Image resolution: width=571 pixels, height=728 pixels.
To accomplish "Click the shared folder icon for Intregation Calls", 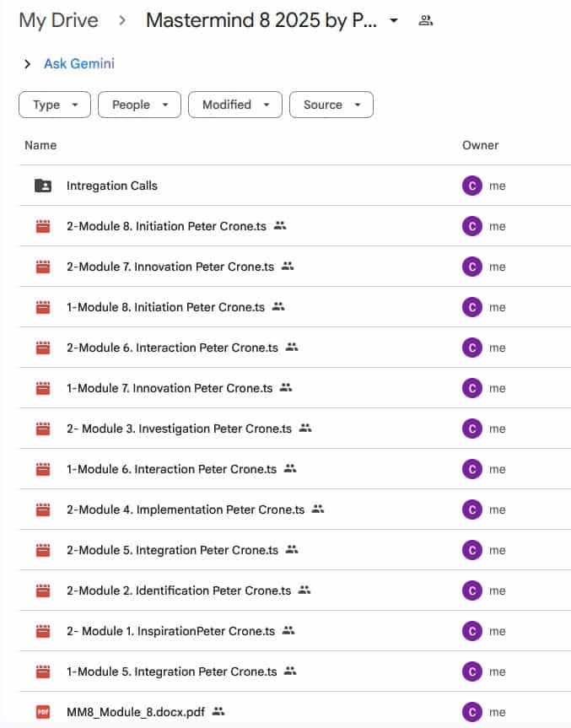I will click(43, 186).
